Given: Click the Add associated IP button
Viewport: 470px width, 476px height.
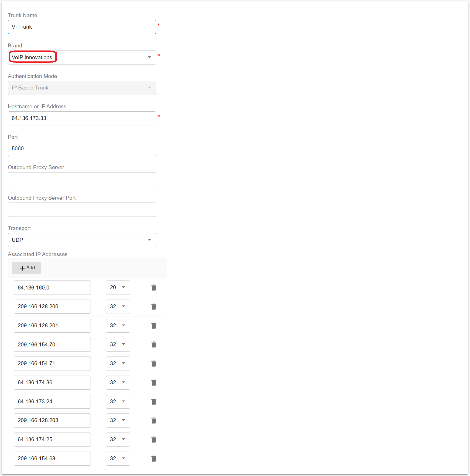Looking at the screenshot, I should [x=27, y=268].
